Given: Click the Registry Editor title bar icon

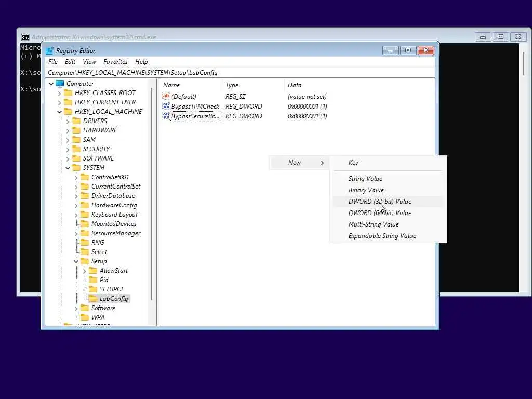Looking at the screenshot, I should [x=49, y=51].
